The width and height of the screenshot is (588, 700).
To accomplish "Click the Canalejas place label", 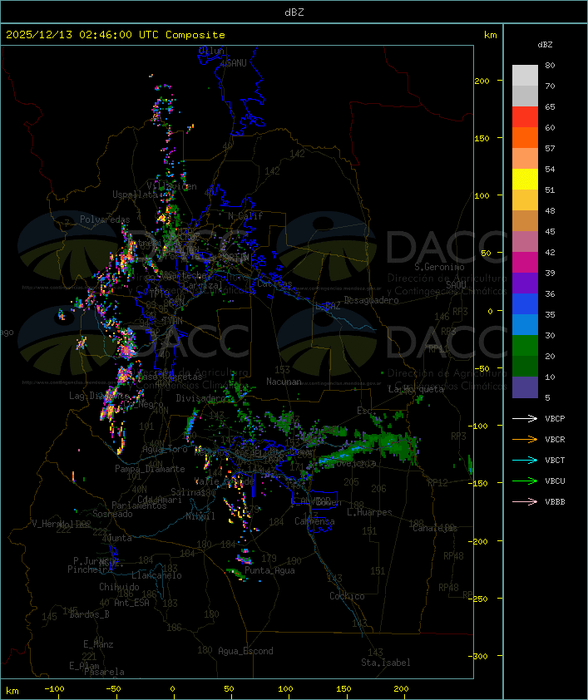I will point(435,529).
